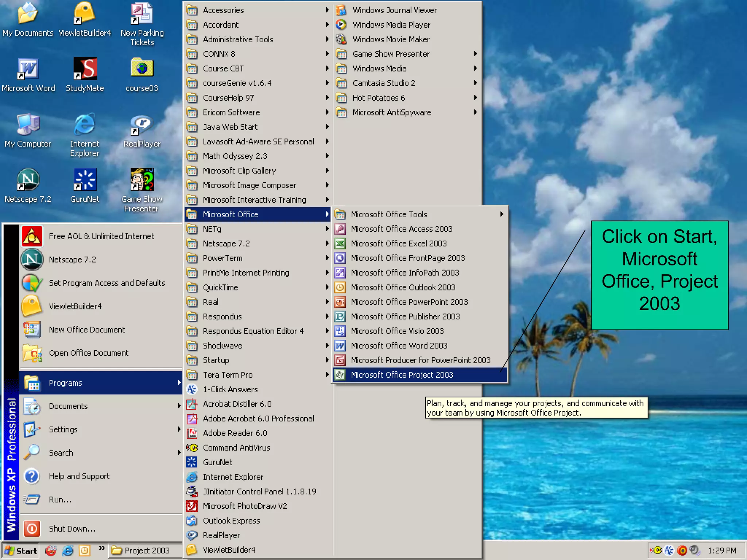Click the Free AOL start menu icon

click(x=32, y=236)
